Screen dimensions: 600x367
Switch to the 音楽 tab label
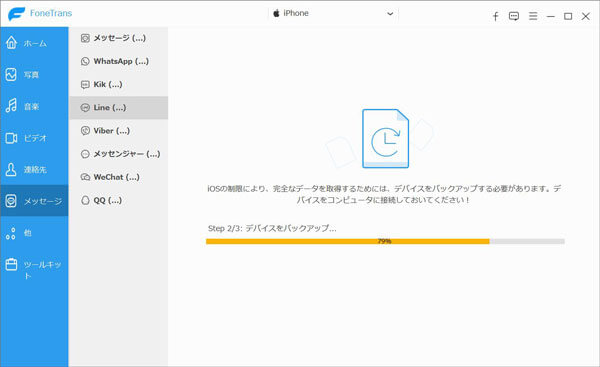(x=31, y=106)
